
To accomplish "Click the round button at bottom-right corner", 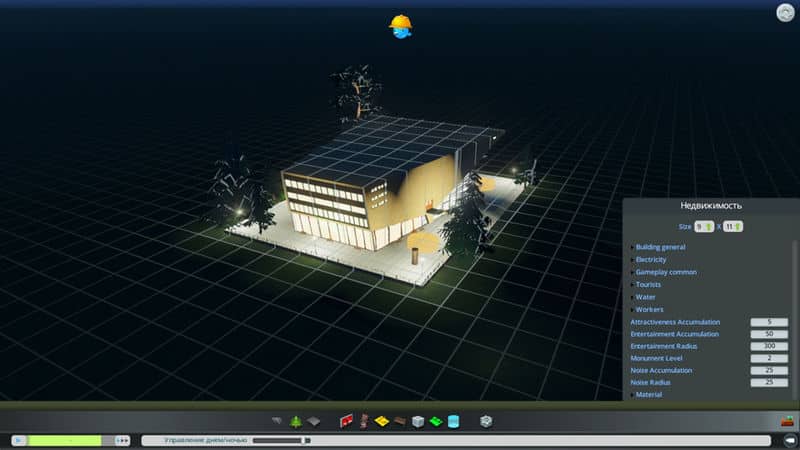I will tap(788, 440).
